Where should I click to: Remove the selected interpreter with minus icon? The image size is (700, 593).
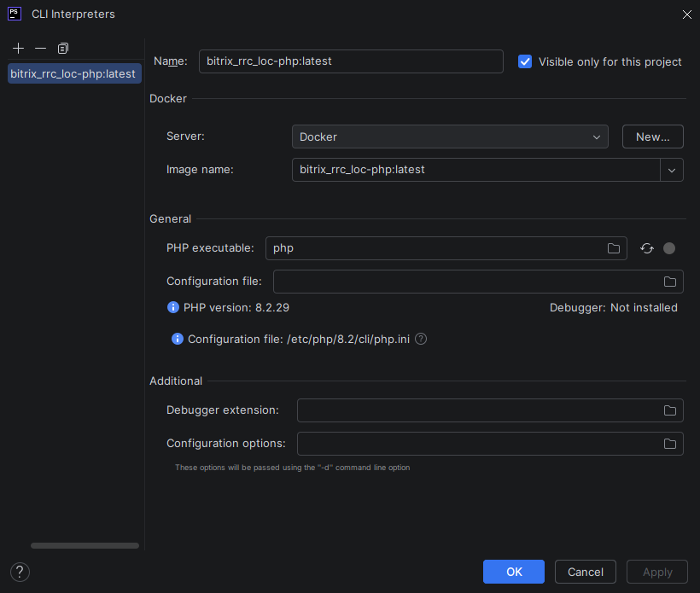pyautogui.click(x=40, y=49)
